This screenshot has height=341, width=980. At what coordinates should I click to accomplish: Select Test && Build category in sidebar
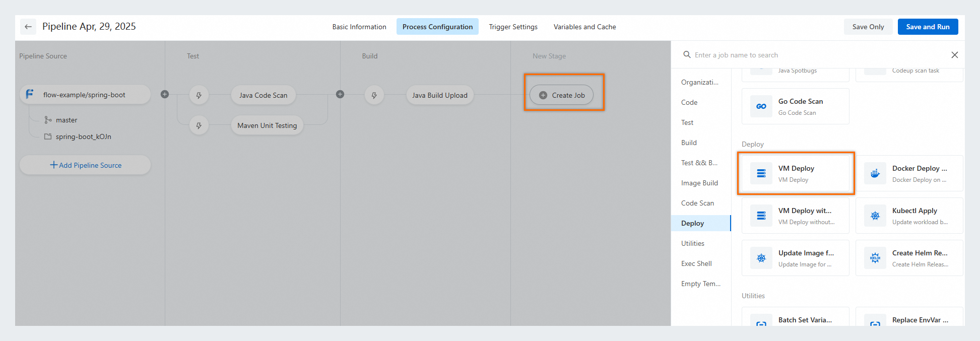(x=701, y=163)
